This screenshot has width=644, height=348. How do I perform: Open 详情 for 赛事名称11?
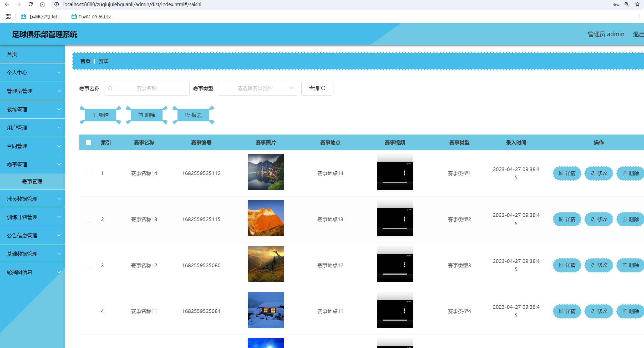[x=567, y=311]
